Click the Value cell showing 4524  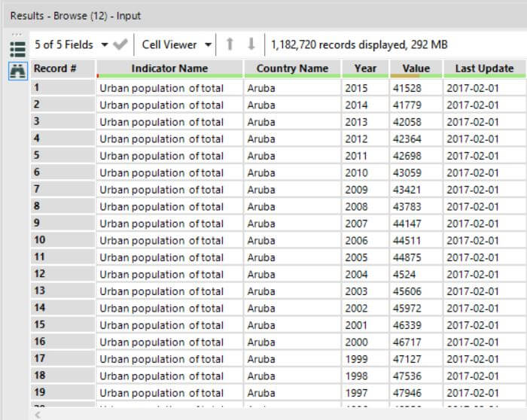[x=414, y=274]
